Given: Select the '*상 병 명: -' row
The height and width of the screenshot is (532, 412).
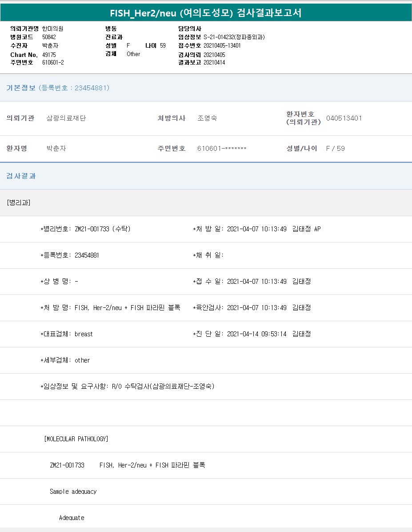Looking at the screenshot, I should point(60,281).
